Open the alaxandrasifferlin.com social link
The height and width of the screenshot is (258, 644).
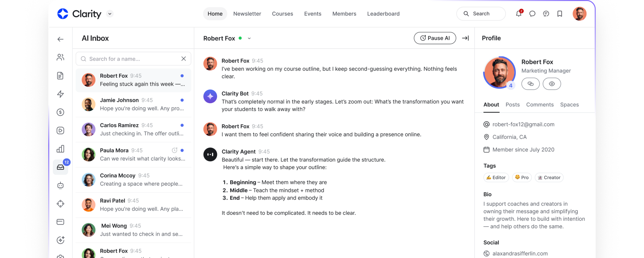point(521,253)
